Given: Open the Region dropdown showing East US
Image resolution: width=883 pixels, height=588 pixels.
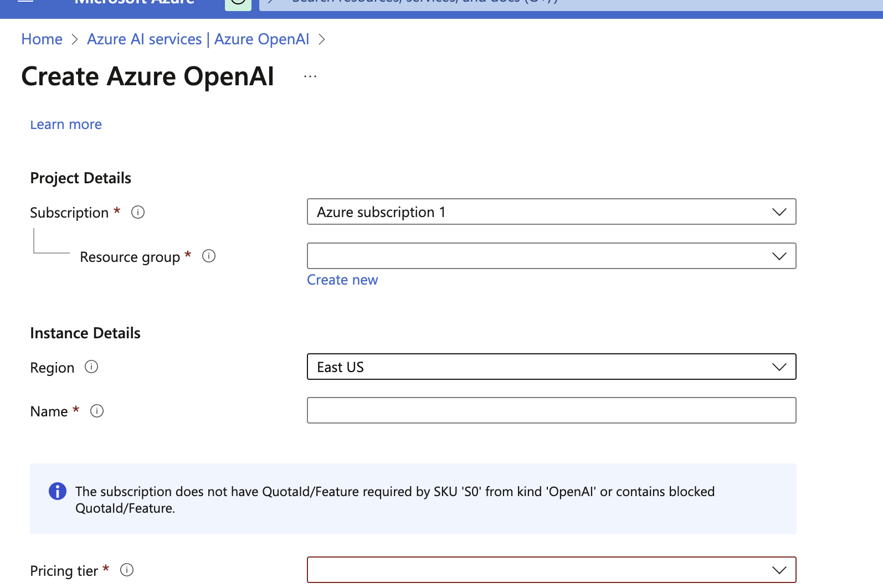Looking at the screenshot, I should point(552,367).
